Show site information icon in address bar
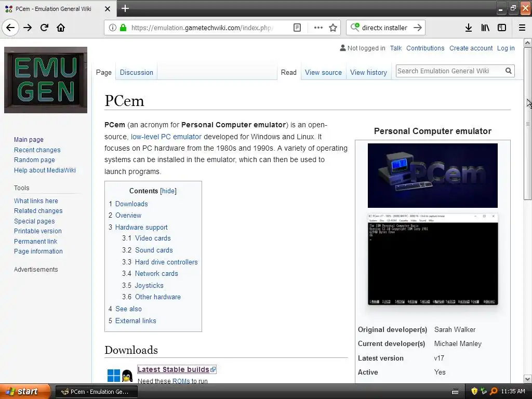 coord(113,28)
